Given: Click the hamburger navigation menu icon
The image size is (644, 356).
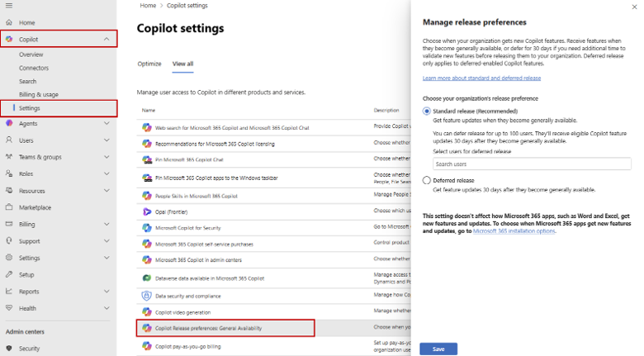Looking at the screenshot, I should (8, 6).
